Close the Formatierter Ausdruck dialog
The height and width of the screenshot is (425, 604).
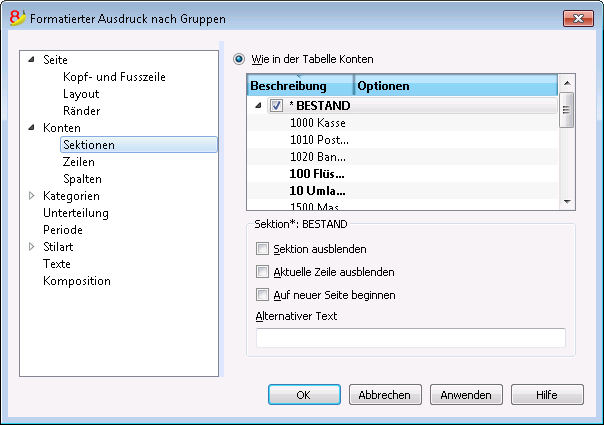tap(578, 18)
